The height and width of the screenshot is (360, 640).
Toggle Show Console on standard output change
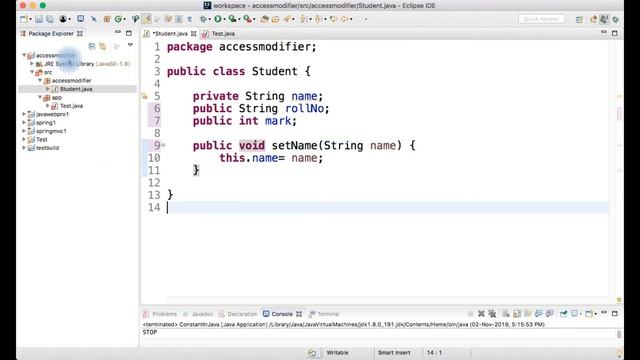pyautogui.click(x=539, y=313)
